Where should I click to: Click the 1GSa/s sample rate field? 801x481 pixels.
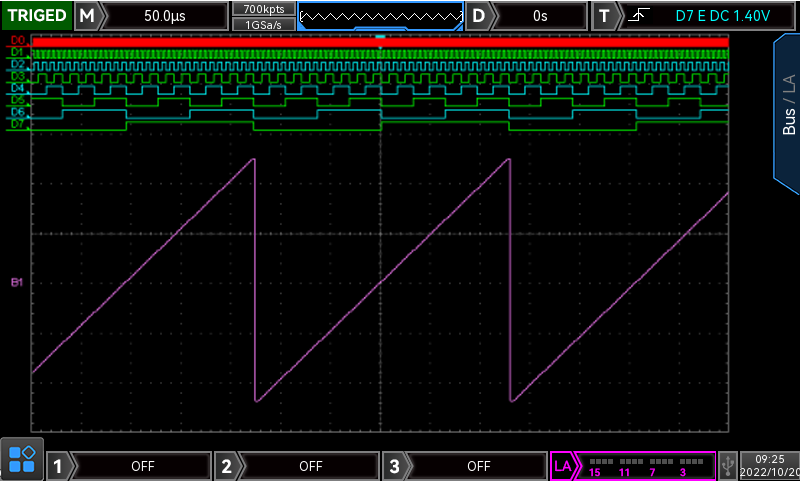click(263, 23)
